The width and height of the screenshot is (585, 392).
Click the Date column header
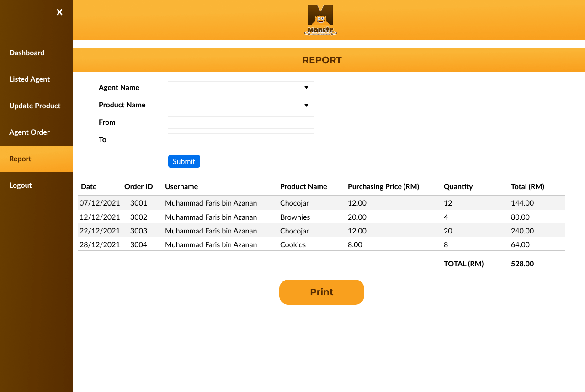point(89,187)
